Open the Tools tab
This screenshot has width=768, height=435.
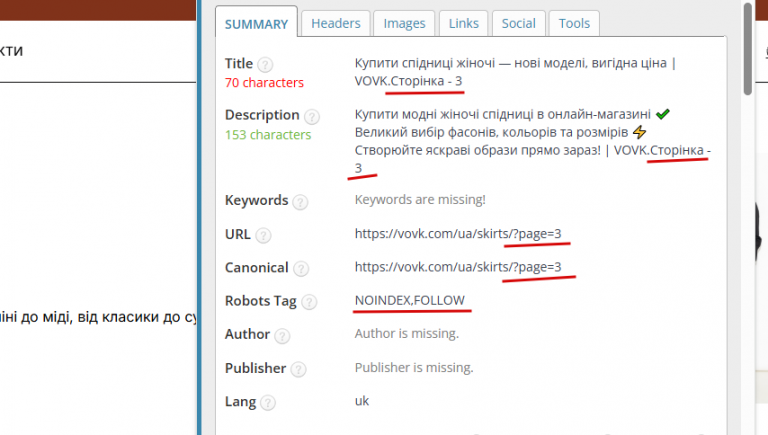(574, 24)
